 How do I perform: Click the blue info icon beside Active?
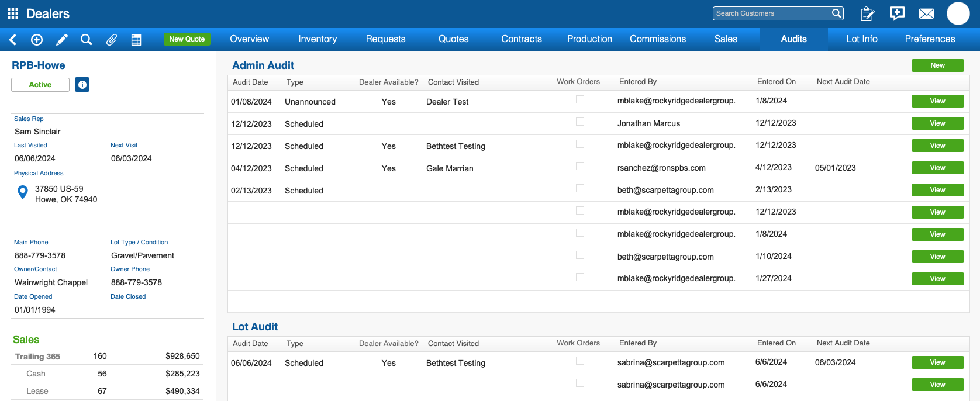(82, 85)
